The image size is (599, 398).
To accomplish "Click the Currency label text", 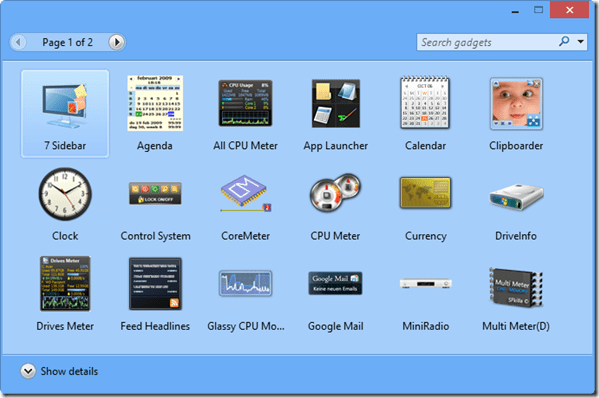I will point(426,236).
